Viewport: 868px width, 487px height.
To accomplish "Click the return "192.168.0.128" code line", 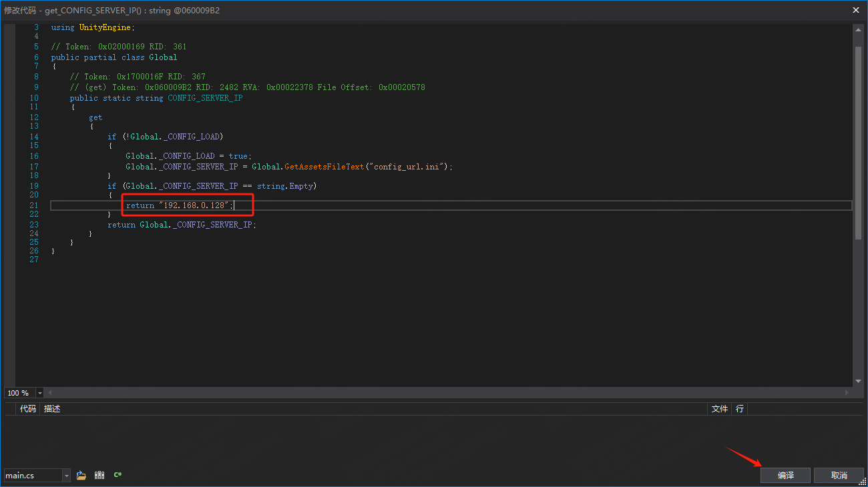I will click(x=180, y=205).
